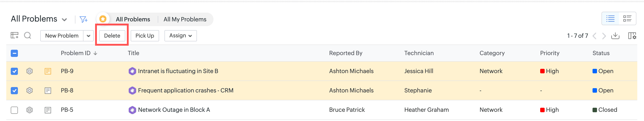Check the PB-5 row checkbox
The height and width of the screenshot is (121, 644).
[15, 110]
